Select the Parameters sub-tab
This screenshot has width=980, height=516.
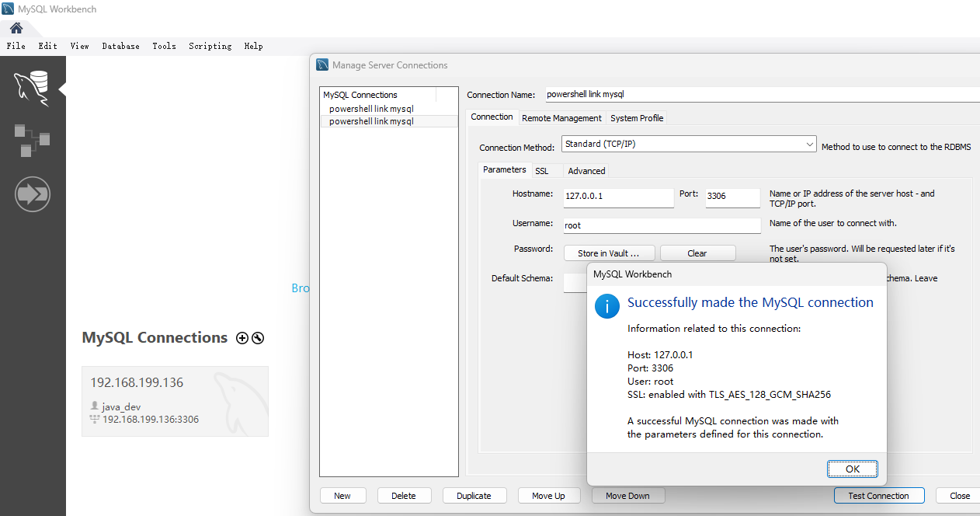505,169
